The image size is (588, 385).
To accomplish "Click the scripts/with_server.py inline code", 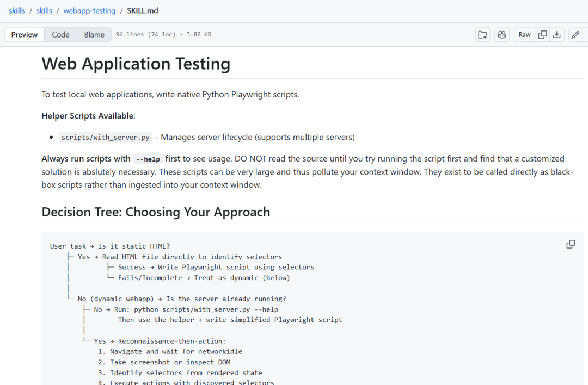I will (x=105, y=138).
